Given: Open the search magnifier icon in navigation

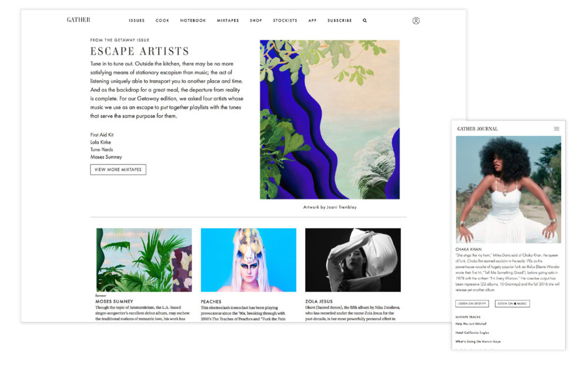Looking at the screenshot, I should click(365, 21).
